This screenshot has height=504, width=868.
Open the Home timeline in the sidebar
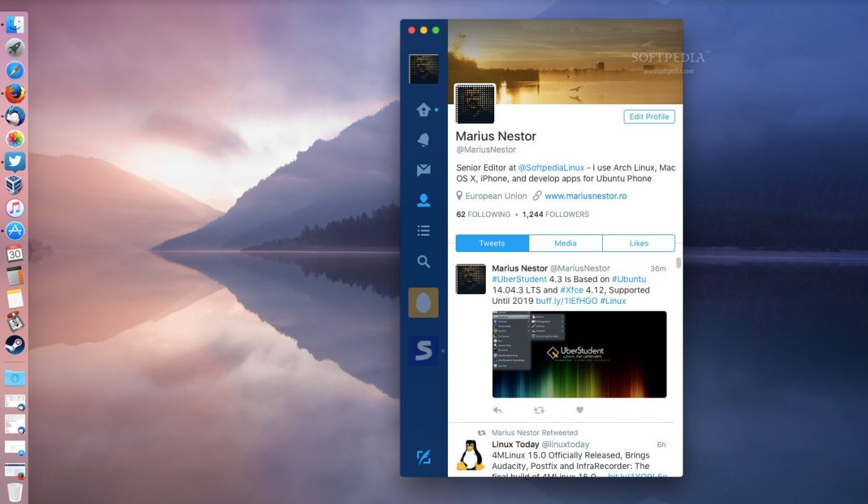click(x=423, y=109)
